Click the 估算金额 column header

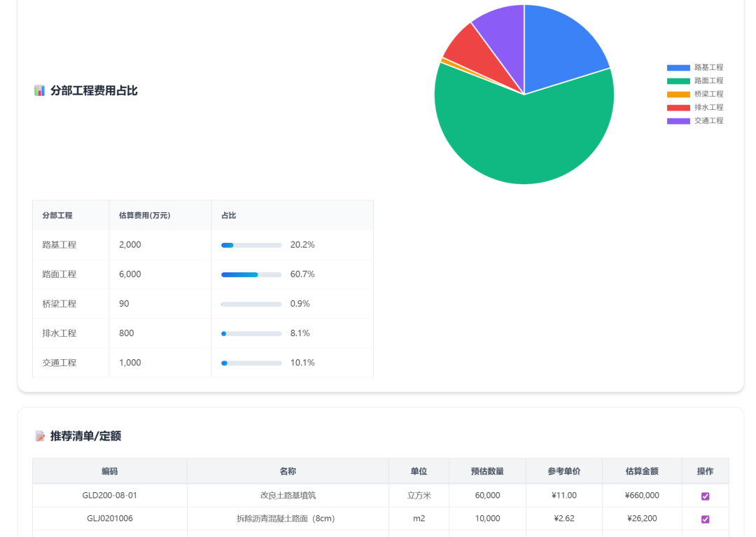pyautogui.click(x=641, y=471)
